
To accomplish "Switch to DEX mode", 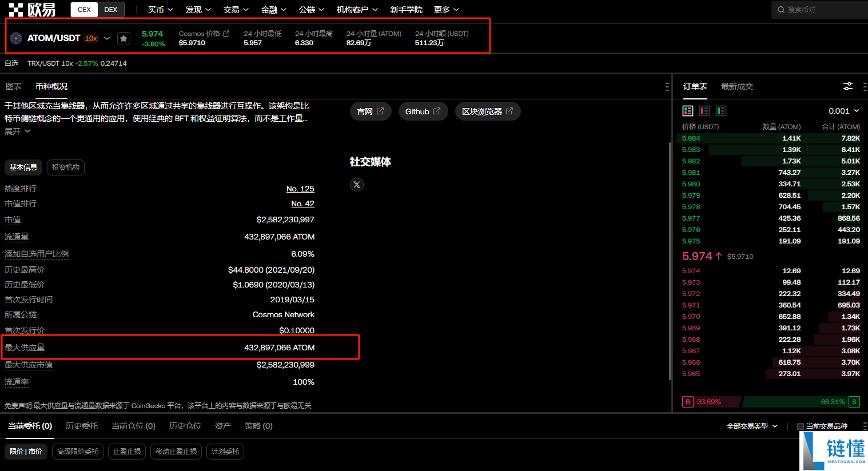I will (x=111, y=10).
